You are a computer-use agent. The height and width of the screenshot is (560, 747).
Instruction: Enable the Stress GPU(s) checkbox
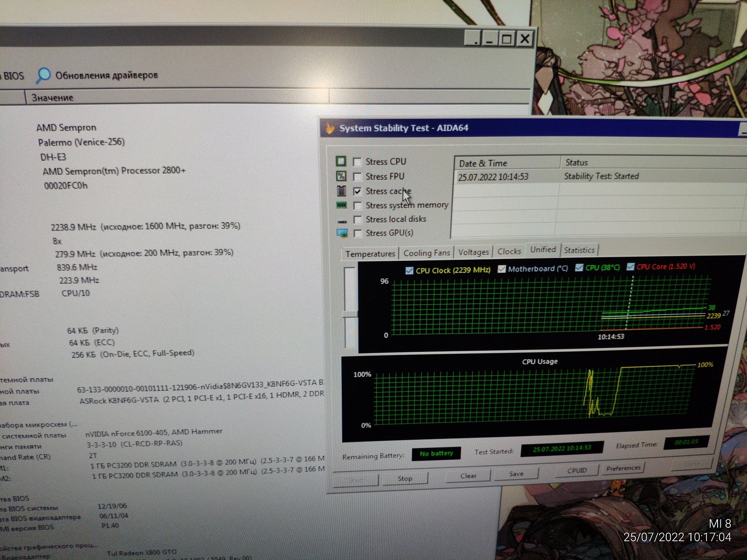click(358, 233)
